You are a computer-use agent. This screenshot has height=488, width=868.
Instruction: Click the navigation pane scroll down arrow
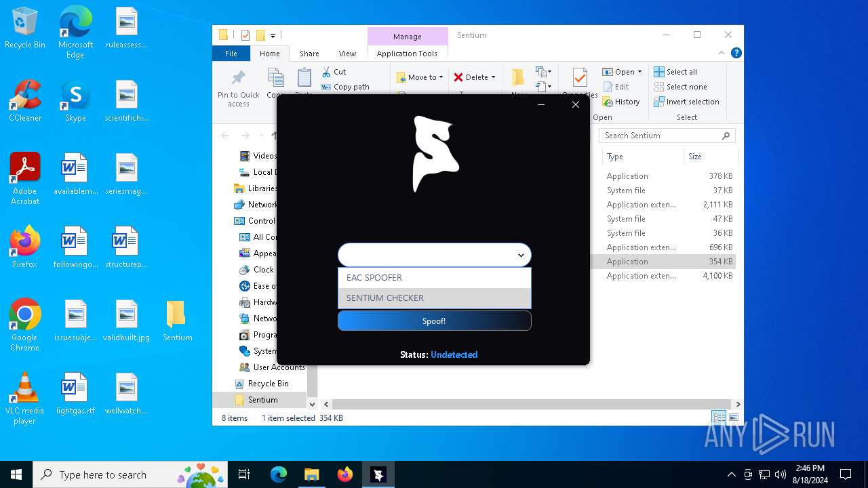point(312,404)
